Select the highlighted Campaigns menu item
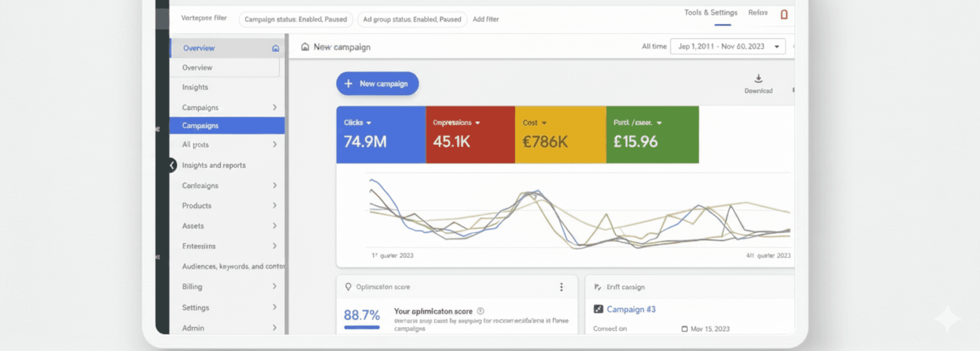 pyautogui.click(x=227, y=125)
